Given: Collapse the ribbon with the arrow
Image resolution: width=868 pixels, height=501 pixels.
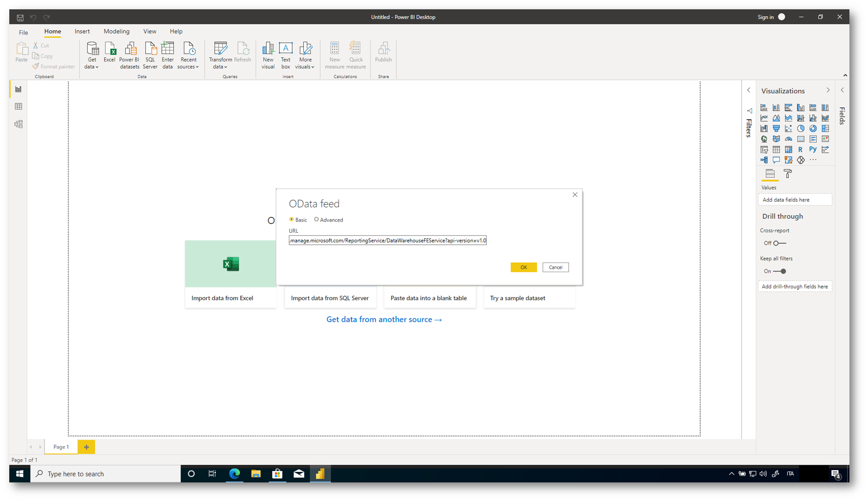Looking at the screenshot, I should [845, 75].
